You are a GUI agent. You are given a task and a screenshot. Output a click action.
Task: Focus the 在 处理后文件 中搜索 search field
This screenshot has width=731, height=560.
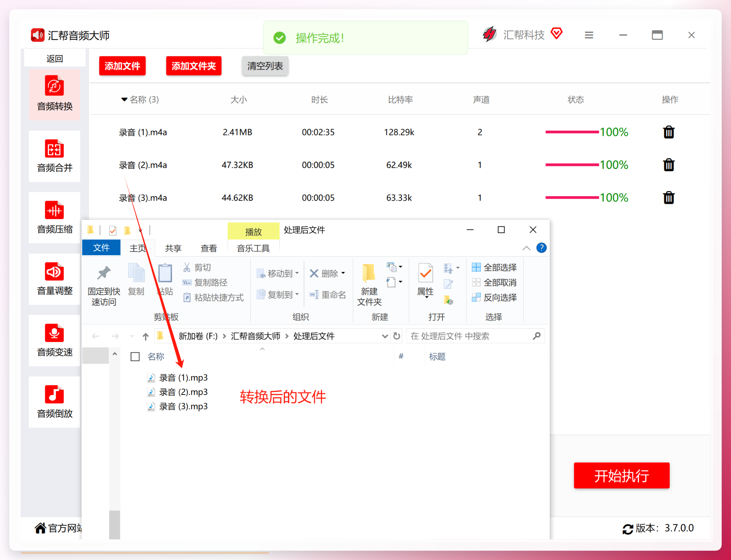[x=475, y=336]
